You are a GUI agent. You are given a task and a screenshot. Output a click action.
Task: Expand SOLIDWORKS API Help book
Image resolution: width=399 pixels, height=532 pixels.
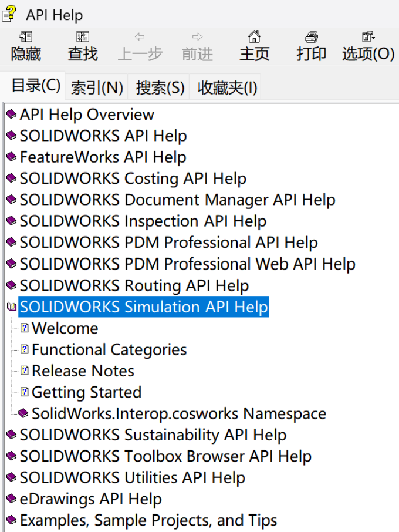click(x=103, y=136)
